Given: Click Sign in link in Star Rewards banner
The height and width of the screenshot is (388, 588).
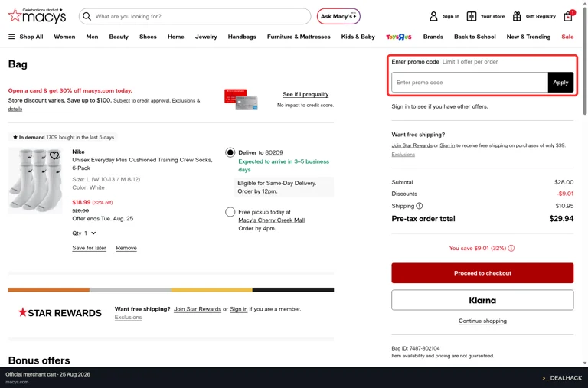Looking at the screenshot, I should click(x=239, y=309).
